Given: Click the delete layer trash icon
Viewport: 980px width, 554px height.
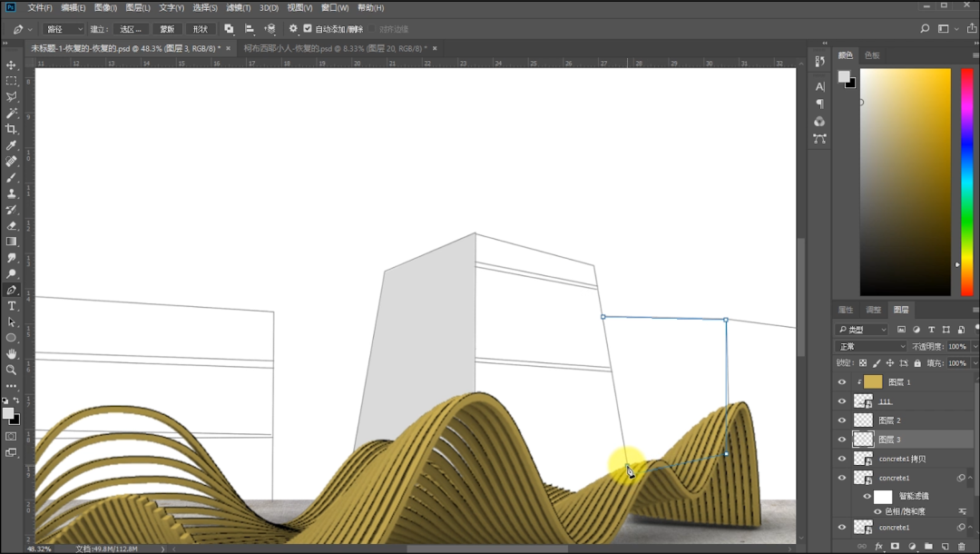Looking at the screenshot, I should [x=962, y=547].
